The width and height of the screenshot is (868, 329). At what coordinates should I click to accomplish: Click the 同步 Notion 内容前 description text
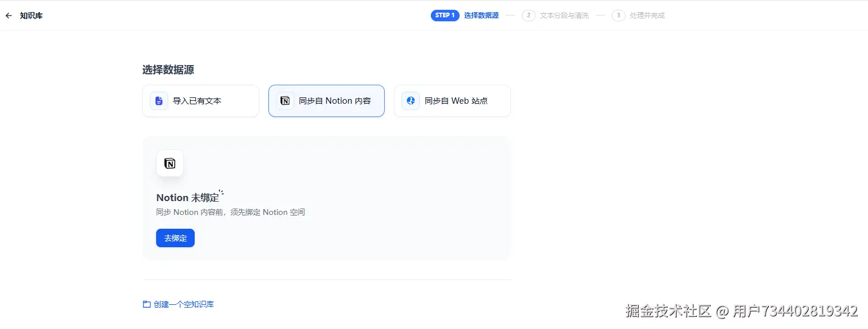(x=230, y=212)
